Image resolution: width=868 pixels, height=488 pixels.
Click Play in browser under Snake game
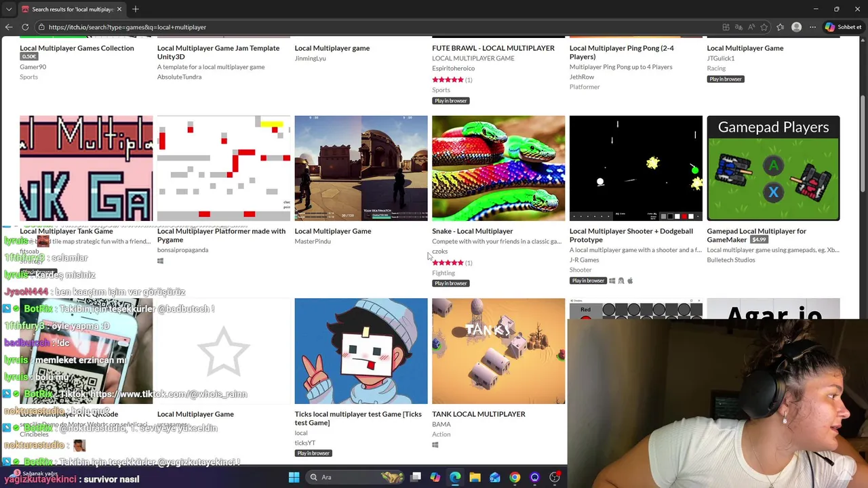[451, 283]
